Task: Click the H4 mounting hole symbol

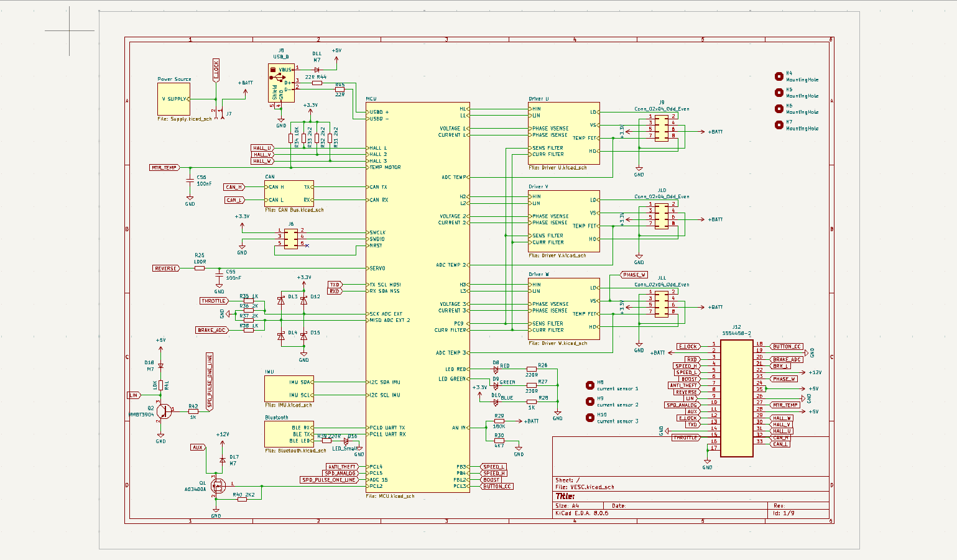Action: pos(779,76)
